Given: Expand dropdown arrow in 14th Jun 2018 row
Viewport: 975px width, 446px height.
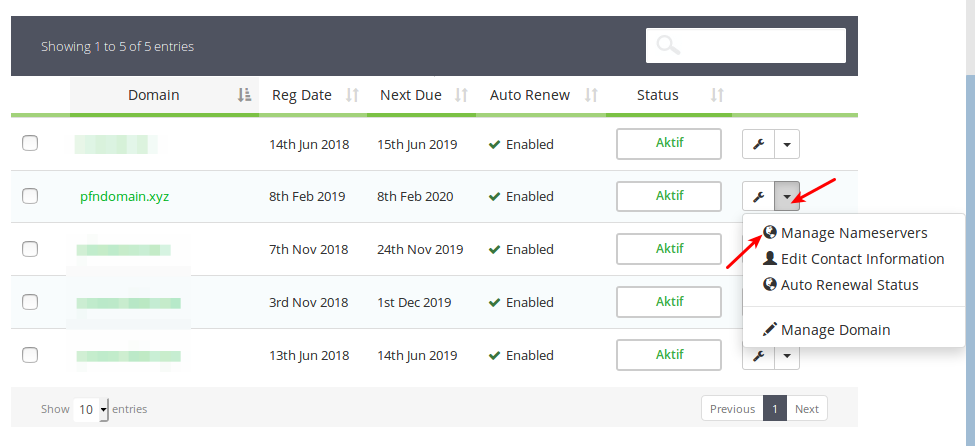Looking at the screenshot, I should (x=787, y=144).
